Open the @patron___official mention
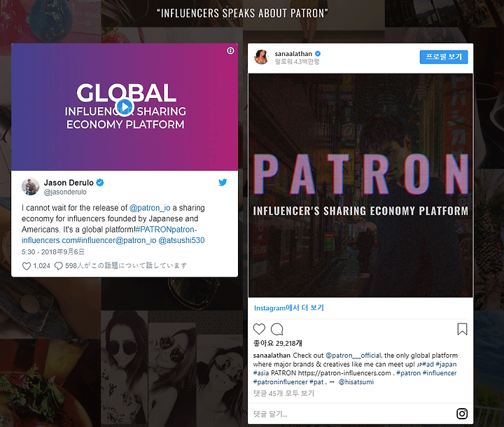Image resolution: width=504 pixels, height=427 pixels. point(353,356)
